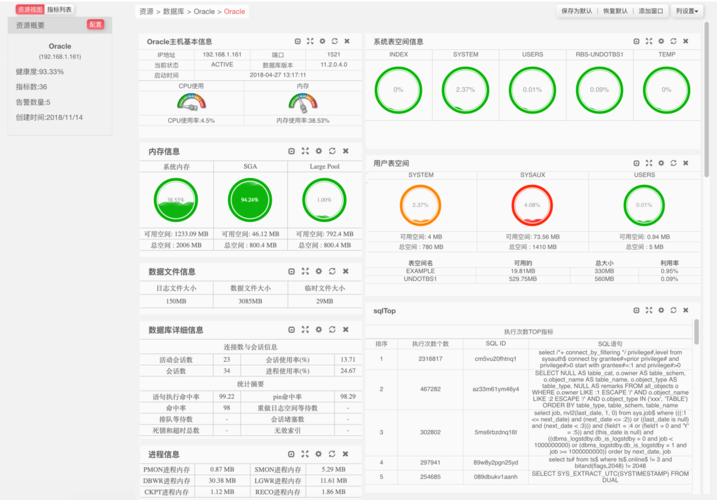Switch to the 资源视图 tab
This screenshot has height=500, width=717.
(30, 10)
